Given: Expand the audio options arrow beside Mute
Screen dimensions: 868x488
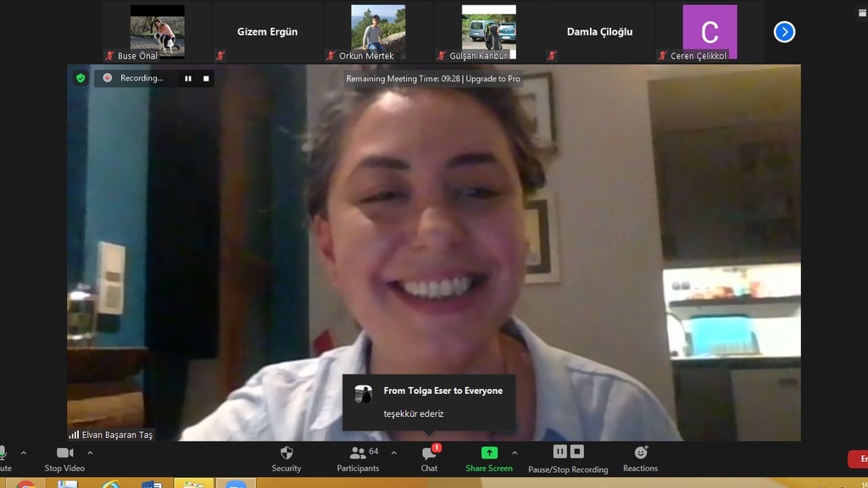Looking at the screenshot, I should coord(24,452).
